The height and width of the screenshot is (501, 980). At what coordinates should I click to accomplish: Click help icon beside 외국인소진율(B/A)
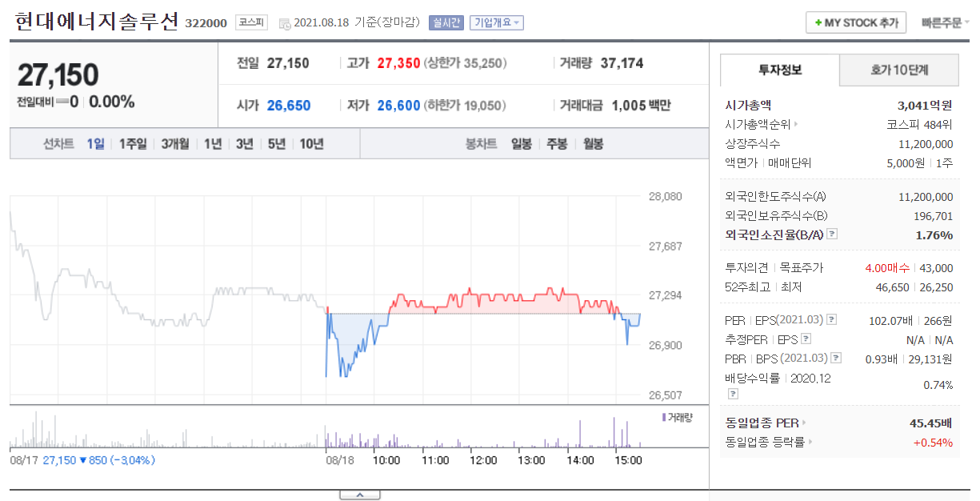(833, 234)
